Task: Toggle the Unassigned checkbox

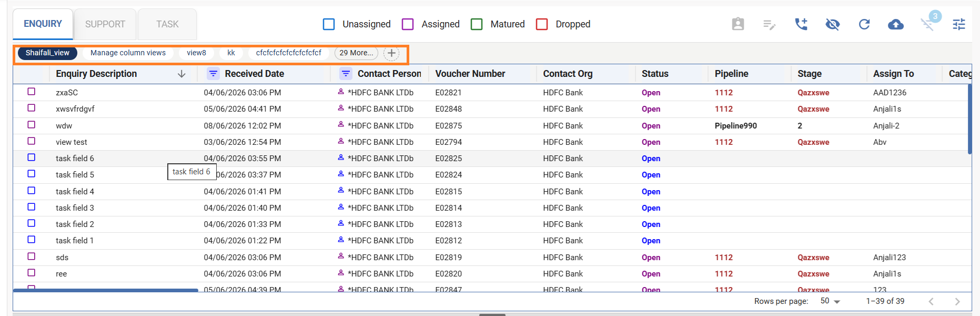Action: pyautogui.click(x=329, y=24)
